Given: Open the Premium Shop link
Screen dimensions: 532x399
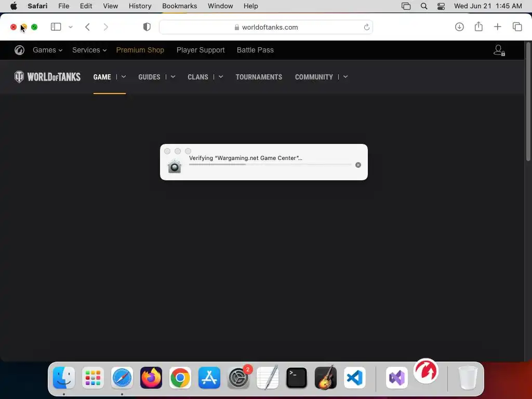Looking at the screenshot, I should [140, 50].
